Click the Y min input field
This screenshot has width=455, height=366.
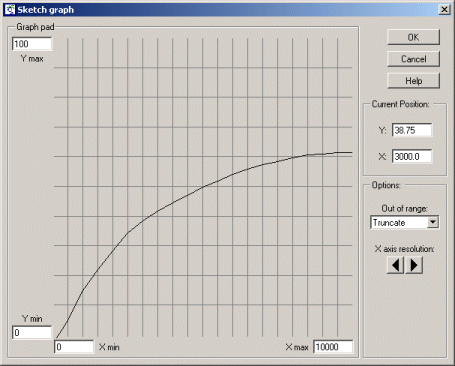coord(32,332)
